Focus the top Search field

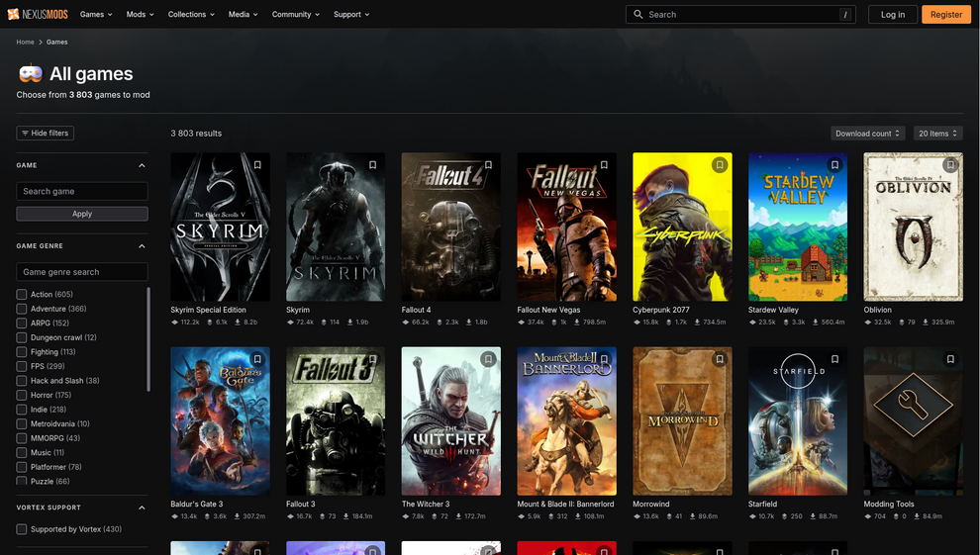click(x=740, y=15)
